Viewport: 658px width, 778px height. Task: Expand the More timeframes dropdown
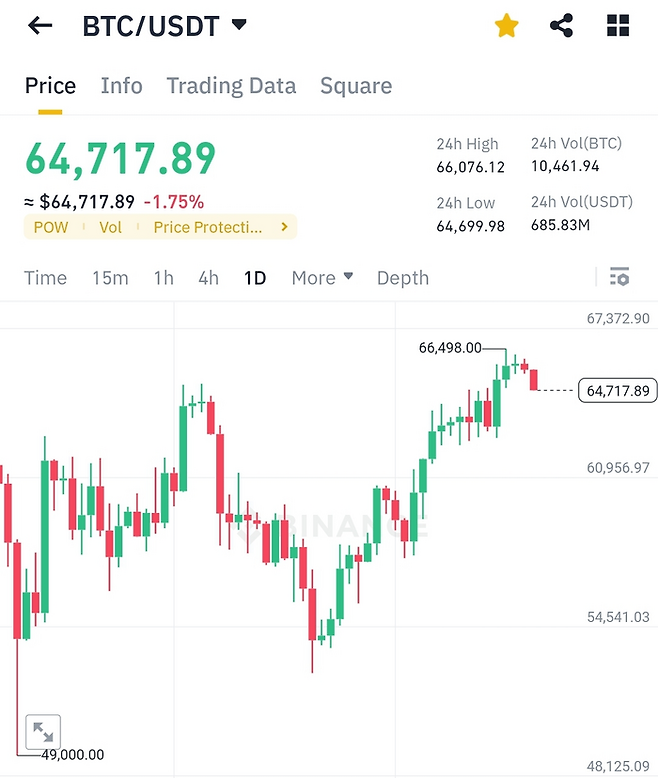click(x=322, y=278)
